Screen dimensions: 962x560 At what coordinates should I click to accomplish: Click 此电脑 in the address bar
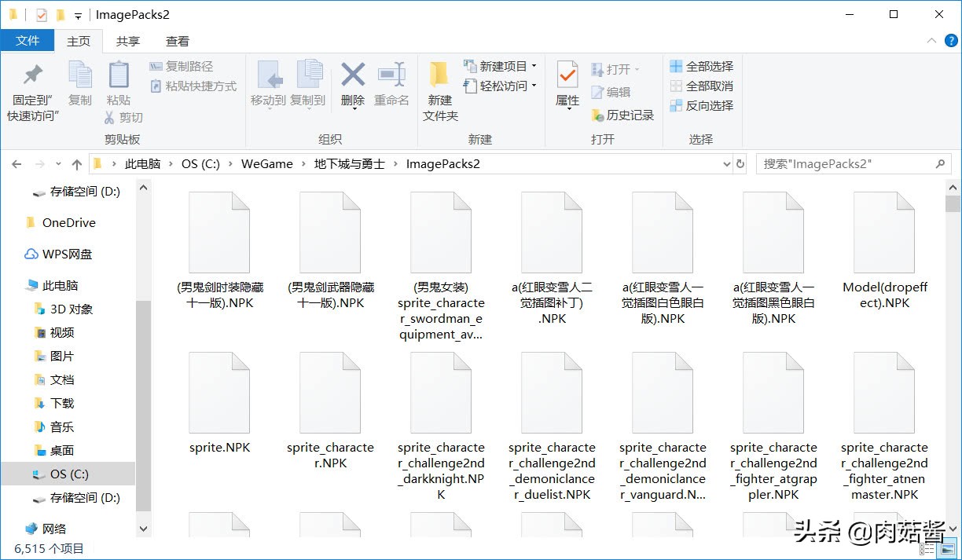click(142, 164)
